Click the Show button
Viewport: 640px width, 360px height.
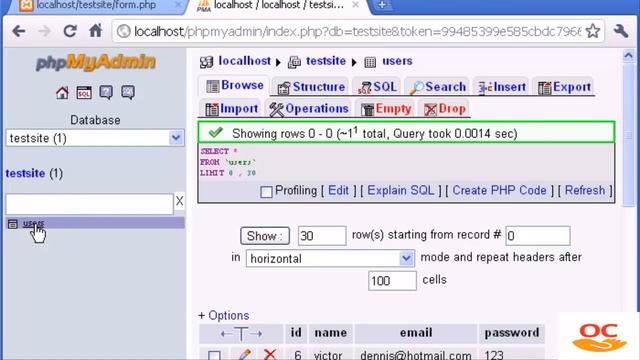click(265, 236)
